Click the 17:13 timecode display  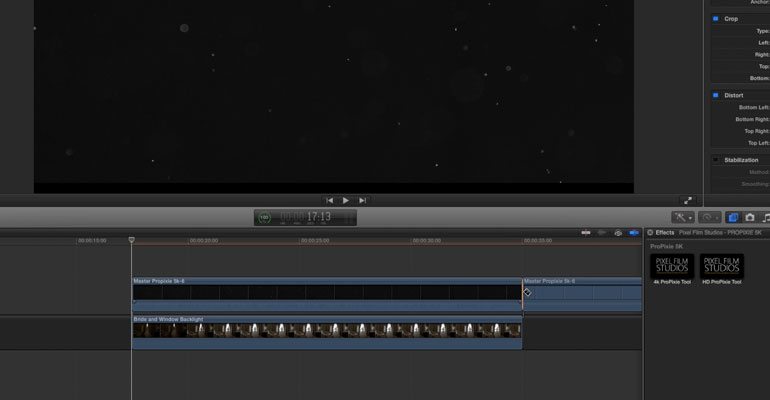(x=319, y=216)
